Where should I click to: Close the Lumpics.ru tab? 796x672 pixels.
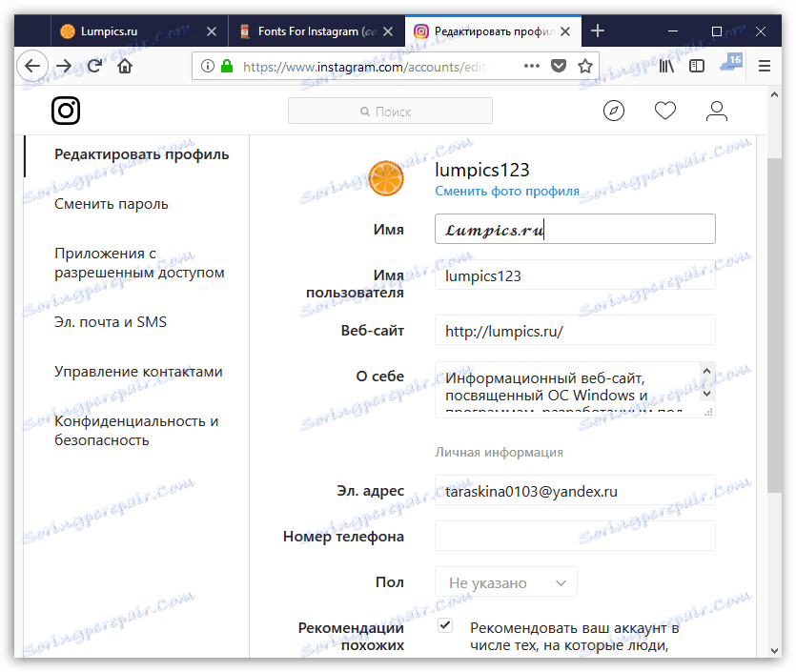212,31
